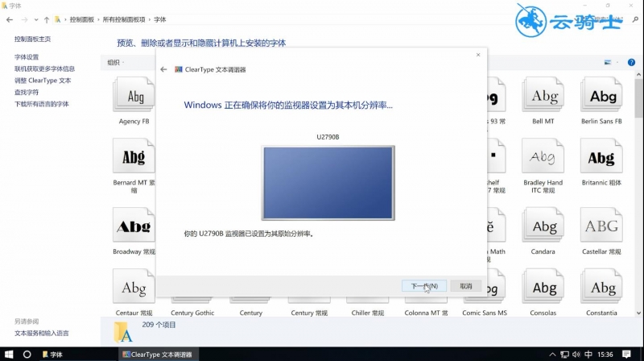Expand recent locations dropdown arrow
The image size is (644, 361).
point(36,19)
